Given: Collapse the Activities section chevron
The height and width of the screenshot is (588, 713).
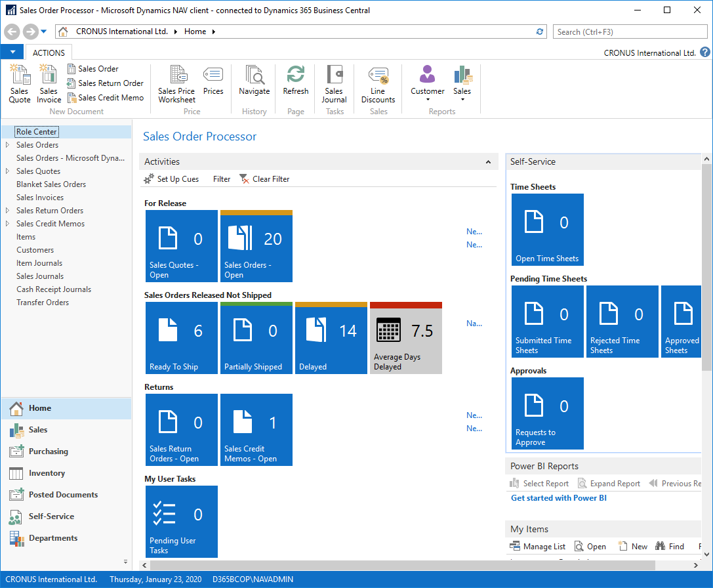Looking at the screenshot, I should (488, 162).
